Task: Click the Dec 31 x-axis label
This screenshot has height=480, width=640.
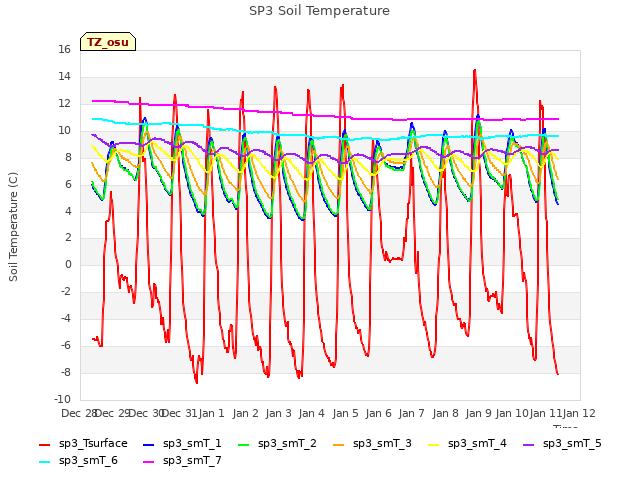Action: tap(179, 413)
